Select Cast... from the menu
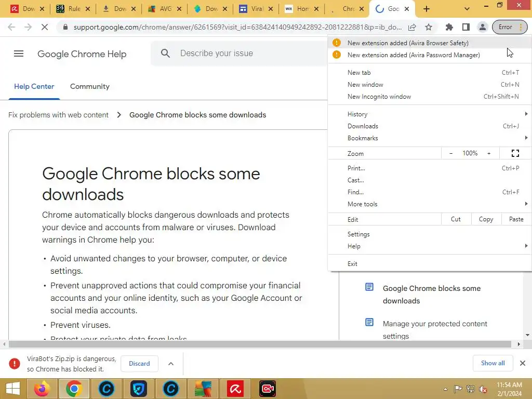 click(430, 180)
